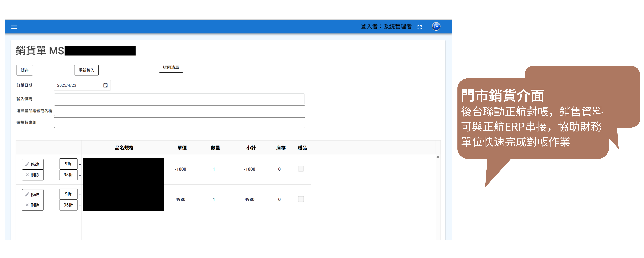
Task: Return to list with 返回清單
Action: [x=171, y=67]
